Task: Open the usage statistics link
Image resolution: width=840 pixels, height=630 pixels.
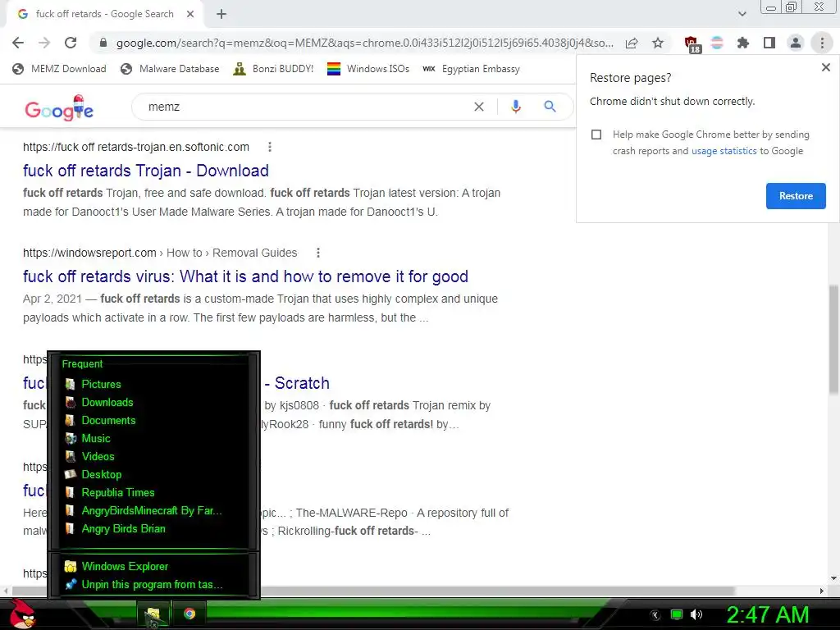Action: click(x=724, y=151)
